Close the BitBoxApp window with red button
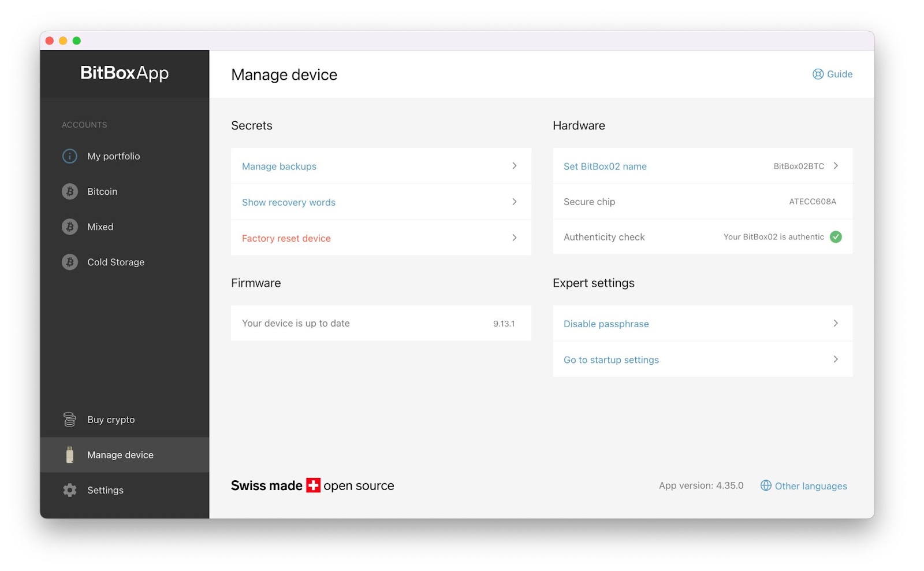 pyautogui.click(x=50, y=40)
